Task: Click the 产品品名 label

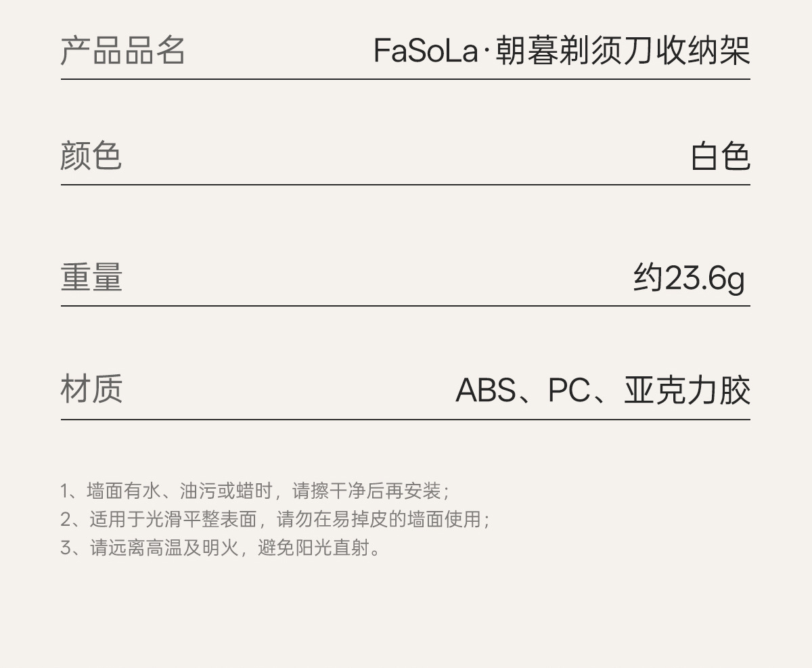Action: pyautogui.click(x=122, y=51)
